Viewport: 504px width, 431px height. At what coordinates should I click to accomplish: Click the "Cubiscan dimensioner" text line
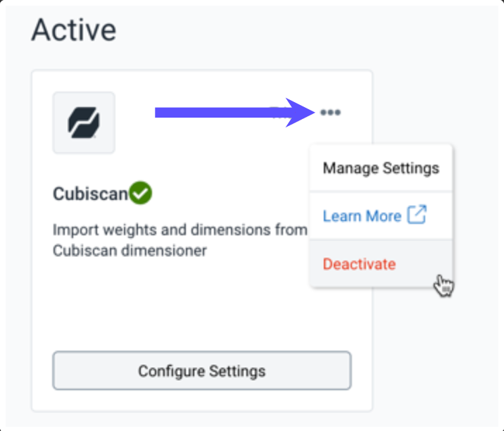[130, 251]
